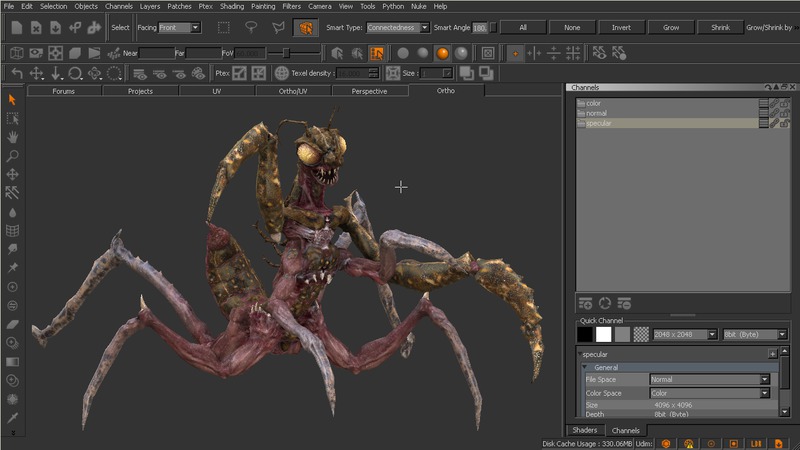Pick the white Quick Channel swatch
Image resolution: width=800 pixels, height=450 pixels.
(603, 334)
